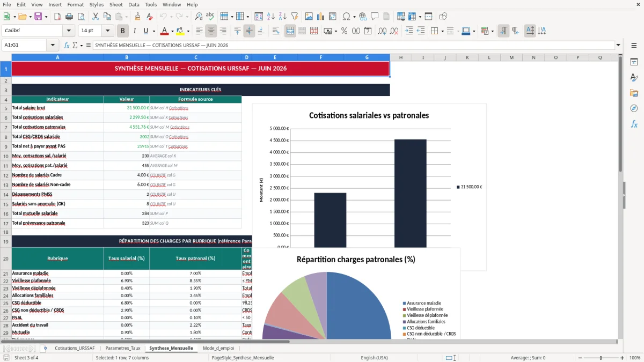Click Select All corner button
The height and width of the screenshot is (362, 644).
(x=6, y=57)
